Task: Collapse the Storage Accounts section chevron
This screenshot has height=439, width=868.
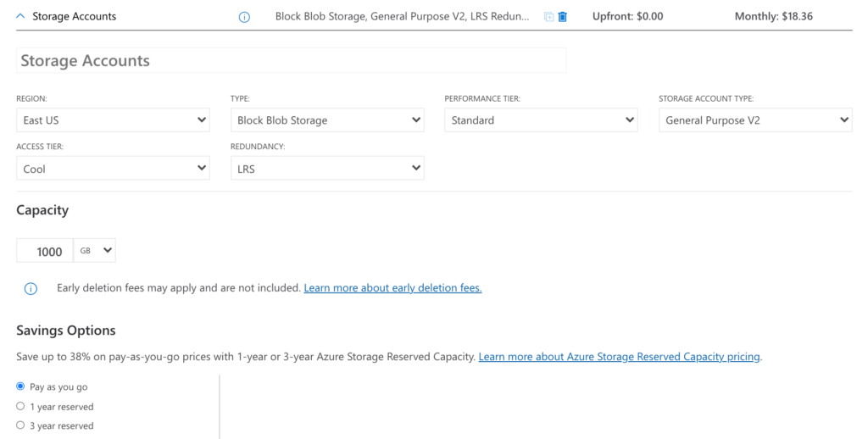Action: (x=21, y=16)
